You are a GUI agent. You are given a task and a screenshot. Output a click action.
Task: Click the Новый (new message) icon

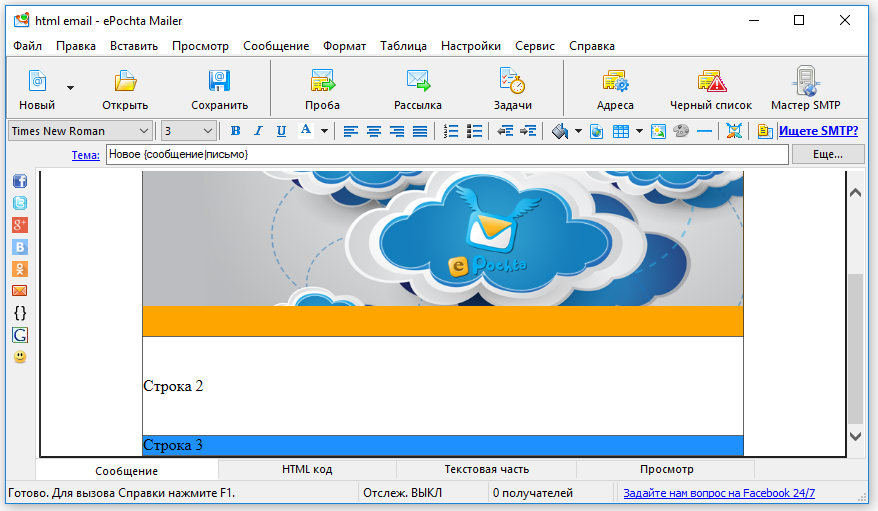coord(37,81)
